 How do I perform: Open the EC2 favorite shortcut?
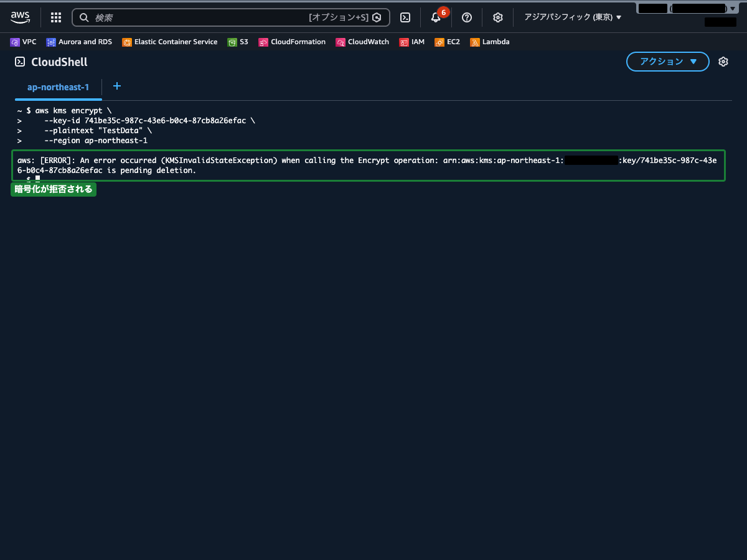pyautogui.click(x=448, y=42)
